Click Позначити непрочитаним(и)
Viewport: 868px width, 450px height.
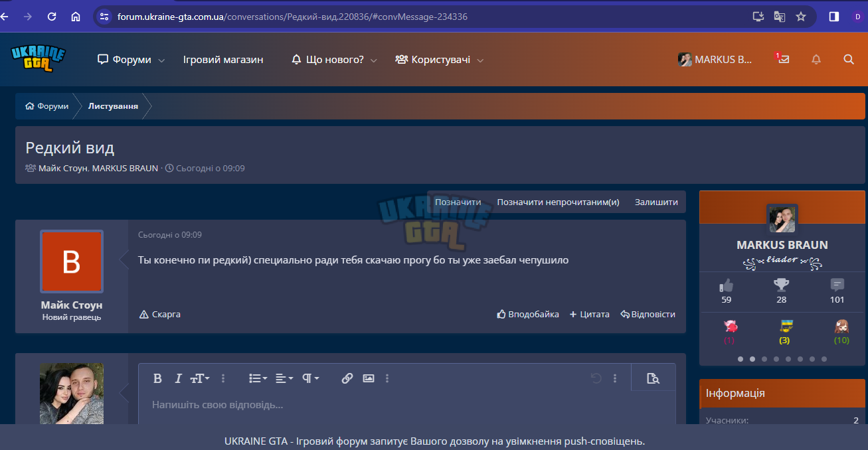(558, 202)
